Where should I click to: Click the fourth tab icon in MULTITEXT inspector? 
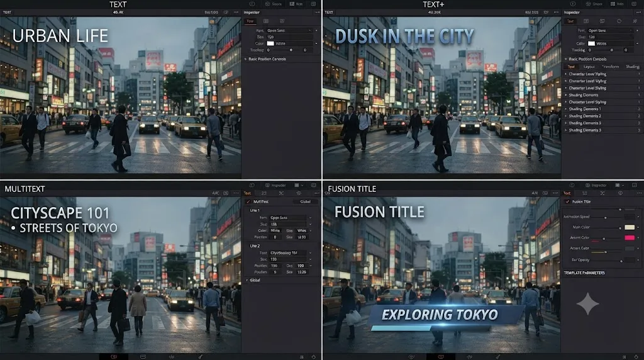[299, 193]
